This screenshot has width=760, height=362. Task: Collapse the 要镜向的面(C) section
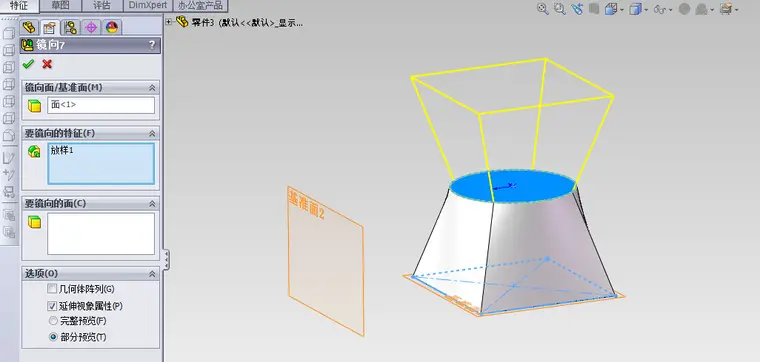tap(152, 204)
